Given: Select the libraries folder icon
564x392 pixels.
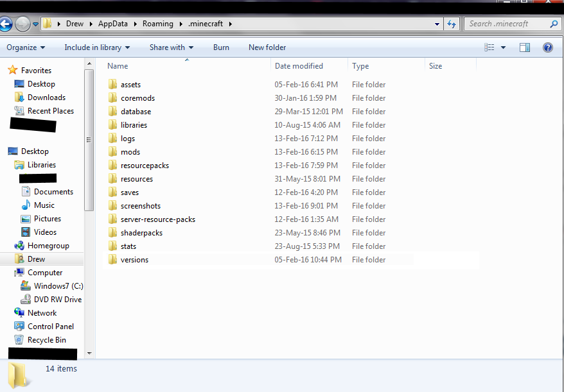Looking at the screenshot, I should pyautogui.click(x=112, y=124).
